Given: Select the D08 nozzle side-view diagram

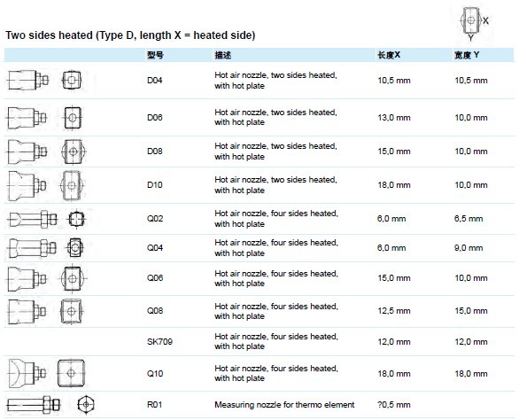Looking at the screenshot, I should 27,152.
